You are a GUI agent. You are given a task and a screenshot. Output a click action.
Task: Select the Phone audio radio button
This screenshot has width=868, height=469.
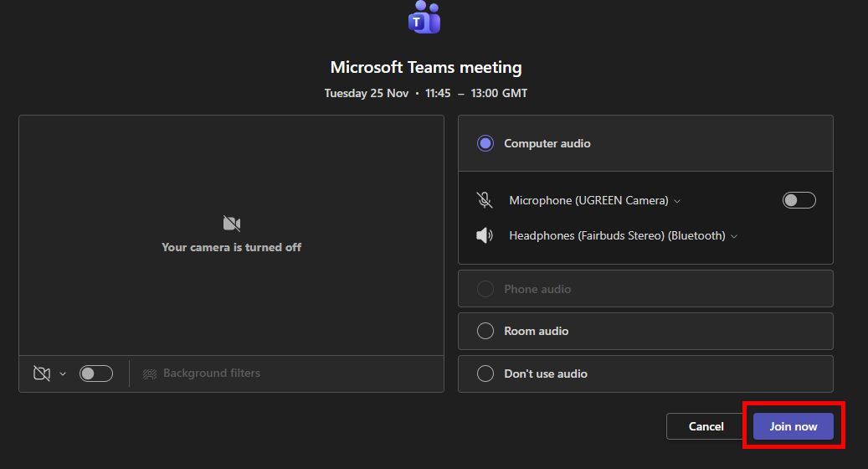(485, 289)
